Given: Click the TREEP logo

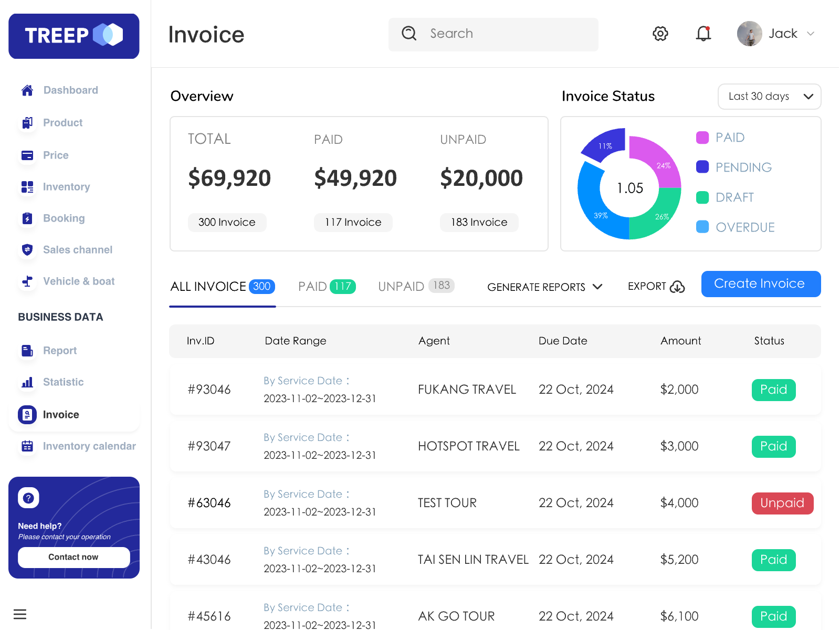Looking at the screenshot, I should click(74, 36).
